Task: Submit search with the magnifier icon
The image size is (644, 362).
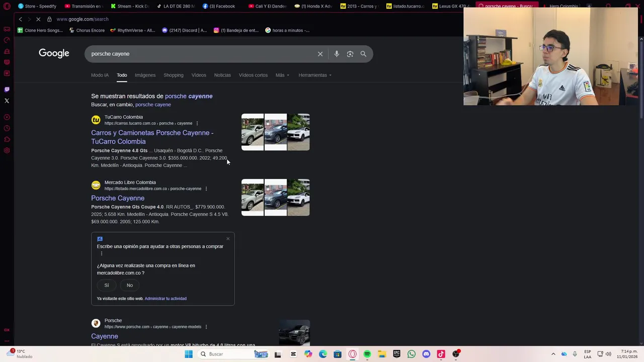Action: [363, 54]
